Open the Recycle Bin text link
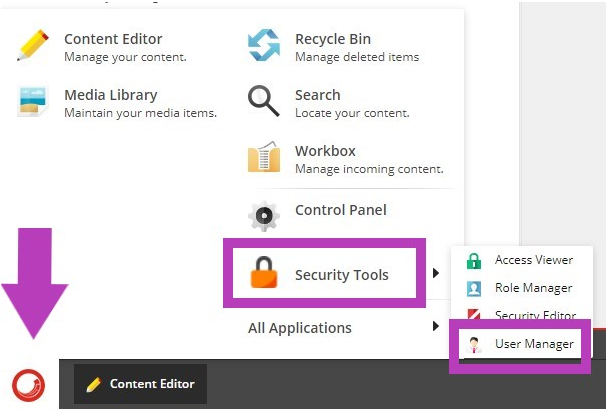Viewport: 606px width, 409px height. coord(333,39)
